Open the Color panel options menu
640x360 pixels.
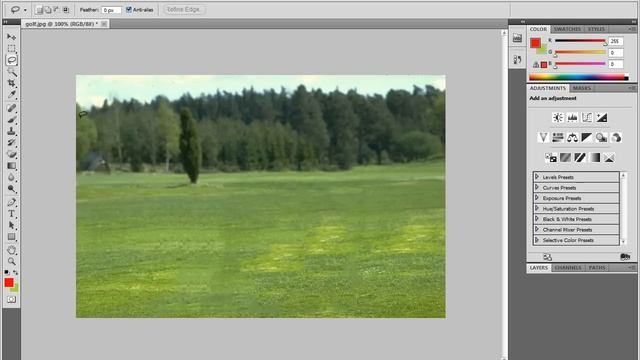click(x=631, y=29)
